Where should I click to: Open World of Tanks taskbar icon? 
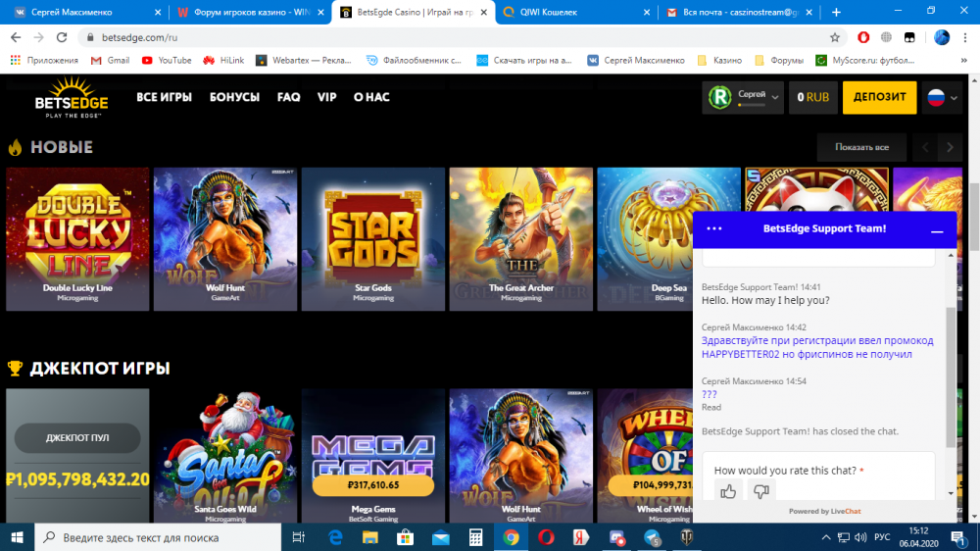pyautogui.click(x=687, y=537)
